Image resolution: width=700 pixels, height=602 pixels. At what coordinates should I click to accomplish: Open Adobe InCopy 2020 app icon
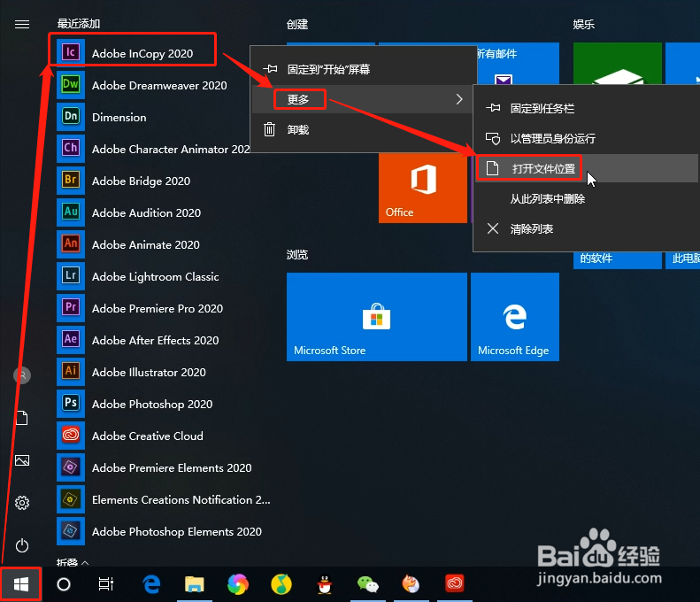[x=71, y=52]
